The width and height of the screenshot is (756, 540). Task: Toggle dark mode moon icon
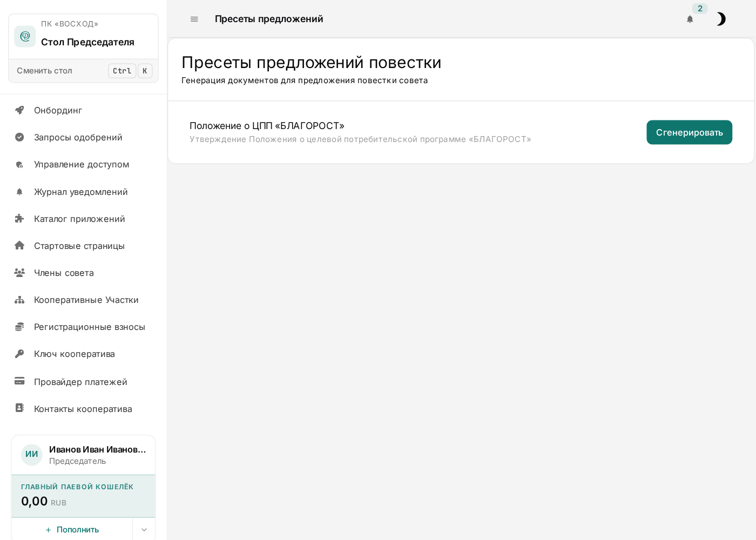pos(721,19)
